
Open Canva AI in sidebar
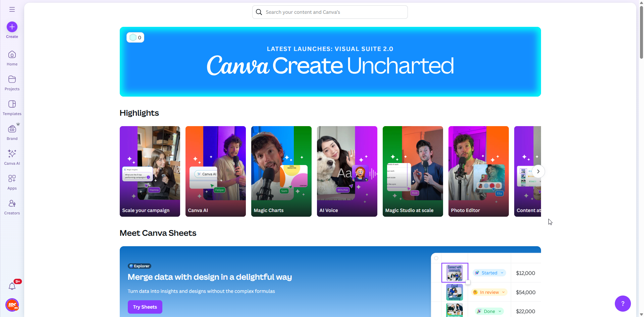click(x=12, y=157)
